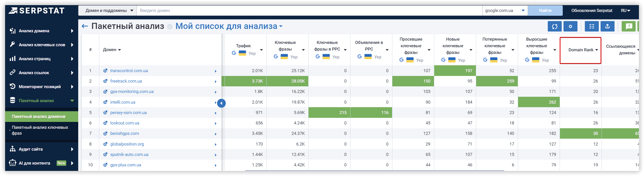Collapse the Пакетный анализ menu
This screenshot has width=644, height=176.
(x=72, y=101)
